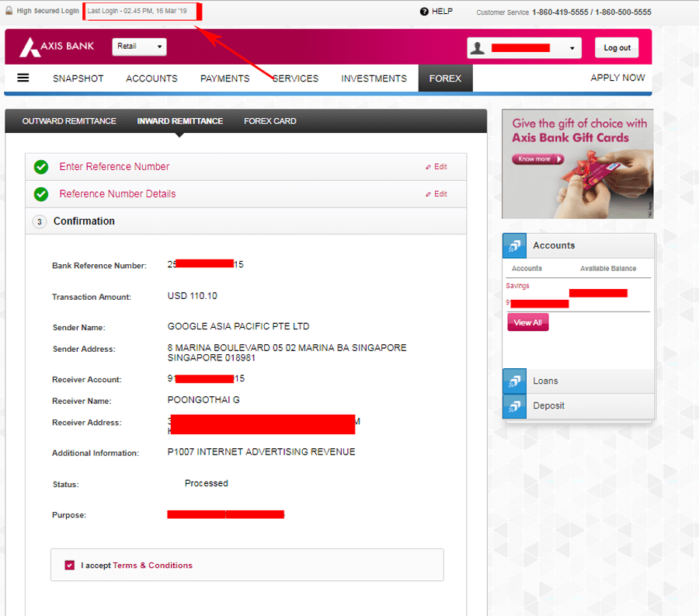Click the Axis Bank logo
This screenshot has height=616, width=699.
(x=57, y=47)
